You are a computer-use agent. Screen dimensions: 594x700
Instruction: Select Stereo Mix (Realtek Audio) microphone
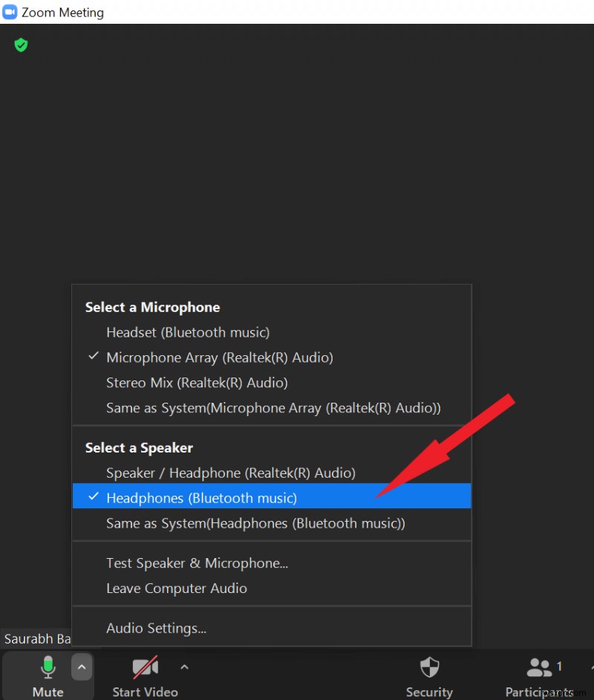(197, 383)
